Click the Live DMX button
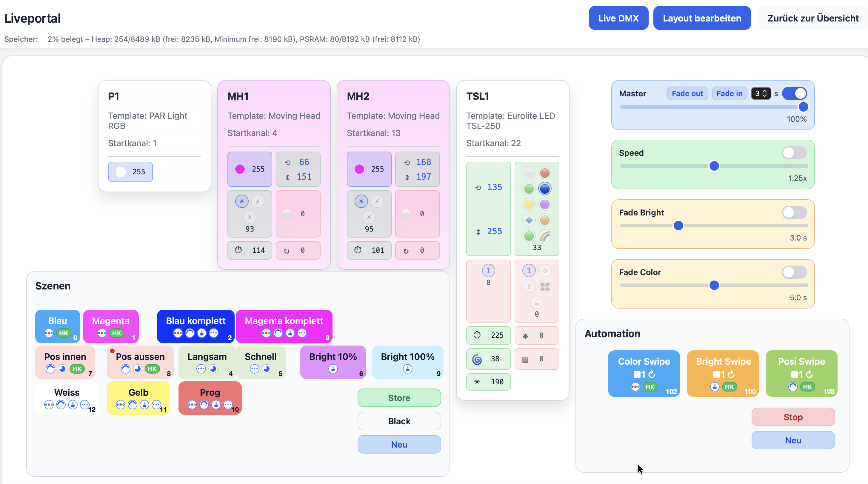This screenshot has height=484, width=868. (x=618, y=18)
